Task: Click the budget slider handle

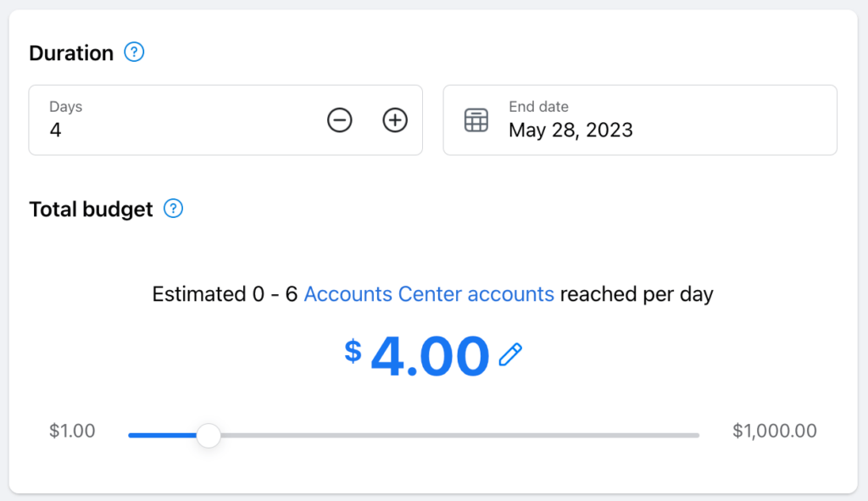Action: tap(209, 436)
